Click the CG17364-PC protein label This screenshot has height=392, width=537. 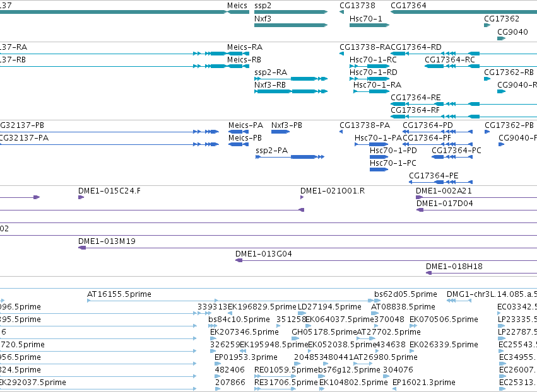pos(456,151)
